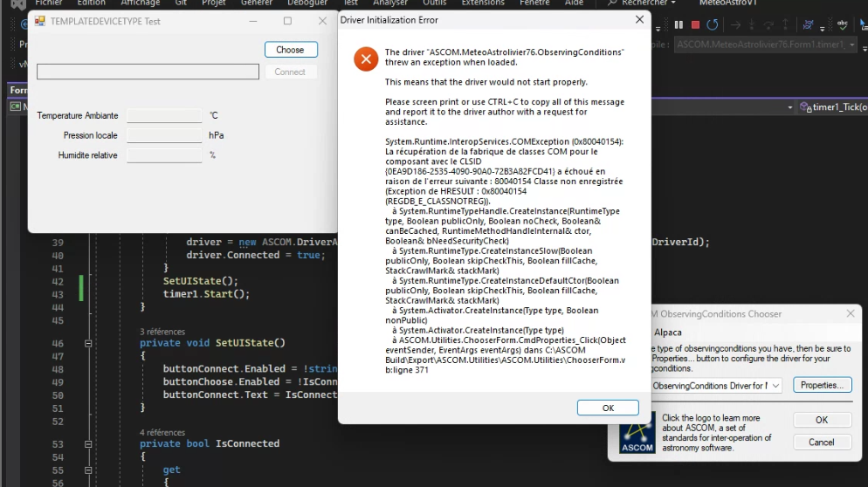Click the '4 références' CodeLens link

click(162, 433)
